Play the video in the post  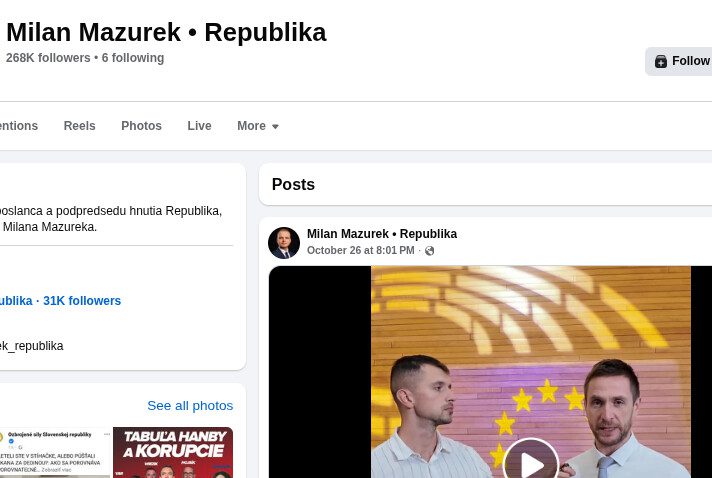point(531,459)
